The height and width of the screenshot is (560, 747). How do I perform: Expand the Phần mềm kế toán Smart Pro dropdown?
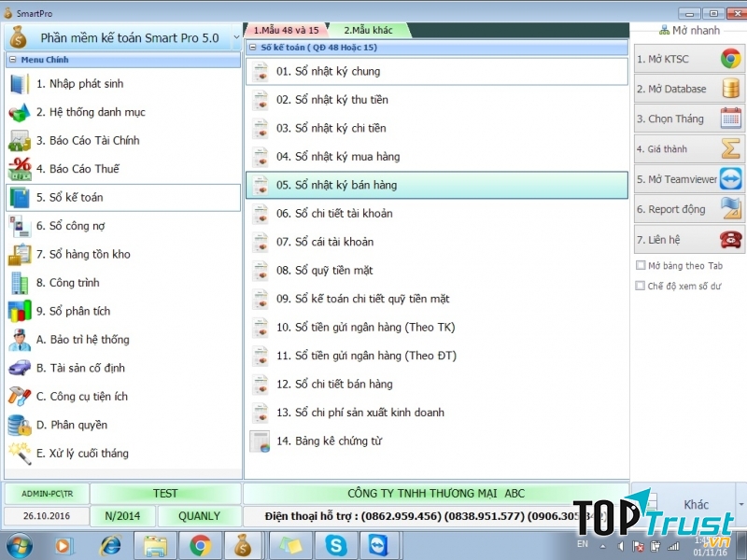pos(235,38)
